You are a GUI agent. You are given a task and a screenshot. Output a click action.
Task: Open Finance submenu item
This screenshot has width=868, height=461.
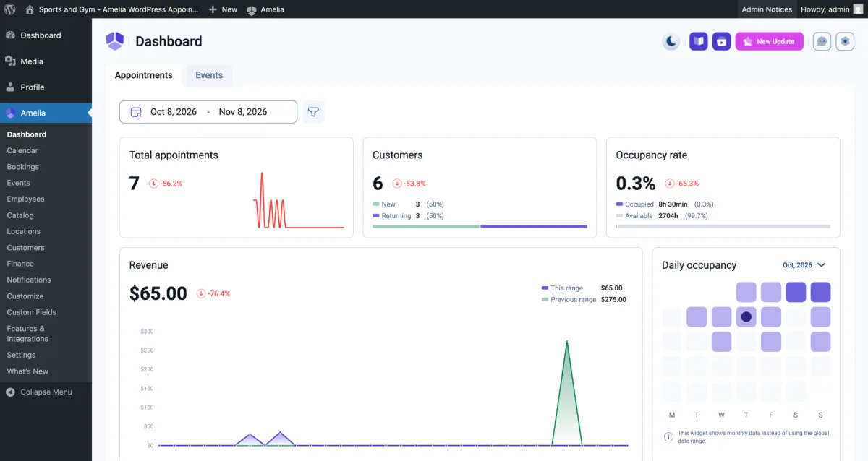tap(20, 264)
